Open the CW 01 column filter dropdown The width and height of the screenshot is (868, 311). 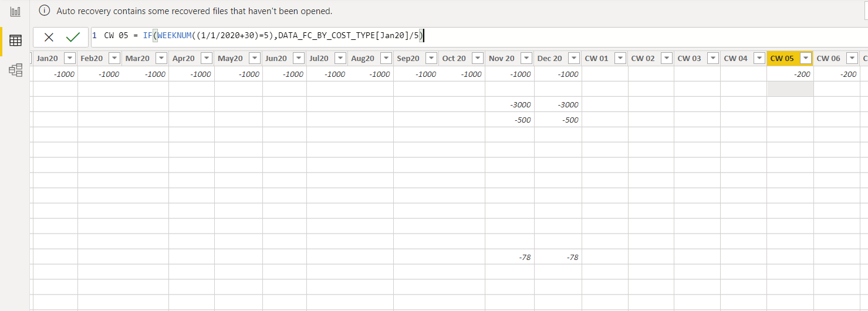[x=620, y=58]
